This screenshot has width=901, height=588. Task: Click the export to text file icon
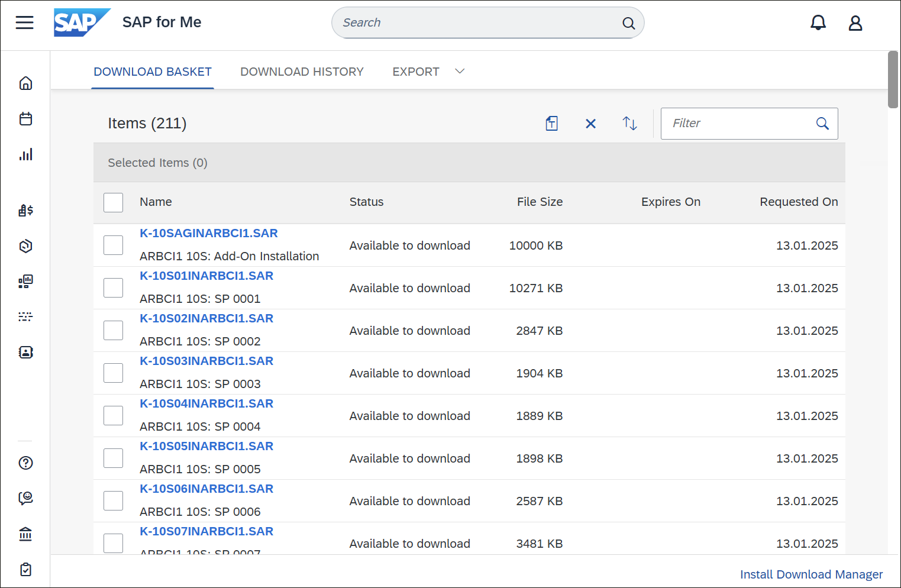tap(551, 123)
